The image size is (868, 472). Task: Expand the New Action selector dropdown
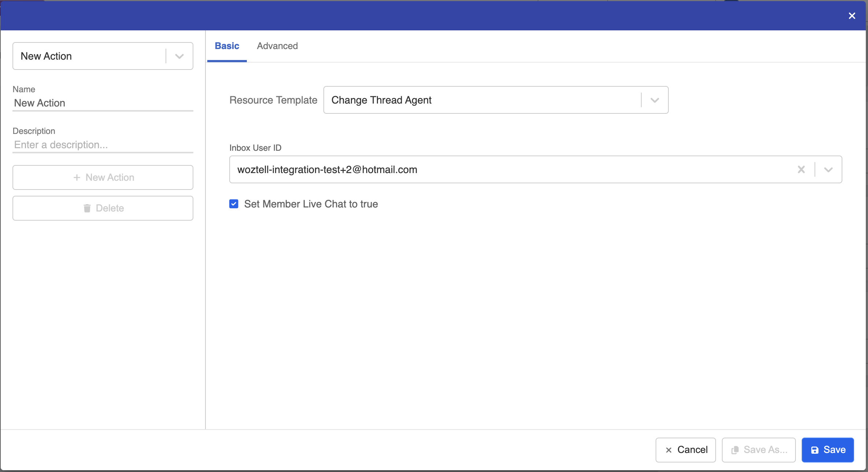click(x=179, y=56)
